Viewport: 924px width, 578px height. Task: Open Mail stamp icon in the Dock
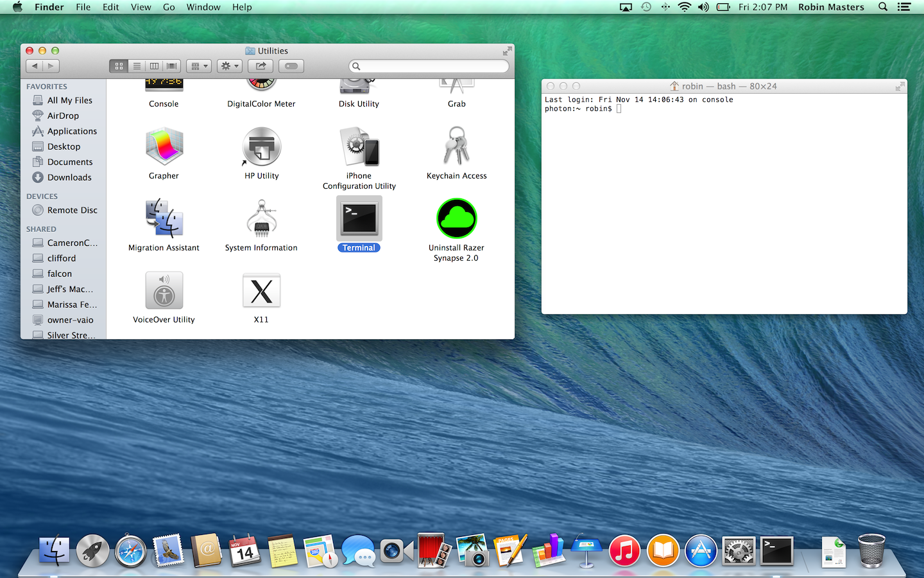point(169,551)
